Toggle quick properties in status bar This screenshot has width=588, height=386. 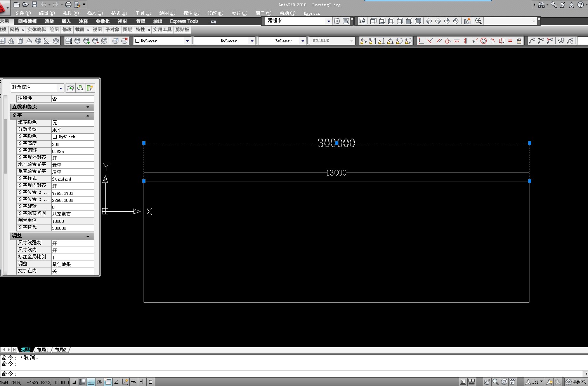point(151,382)
